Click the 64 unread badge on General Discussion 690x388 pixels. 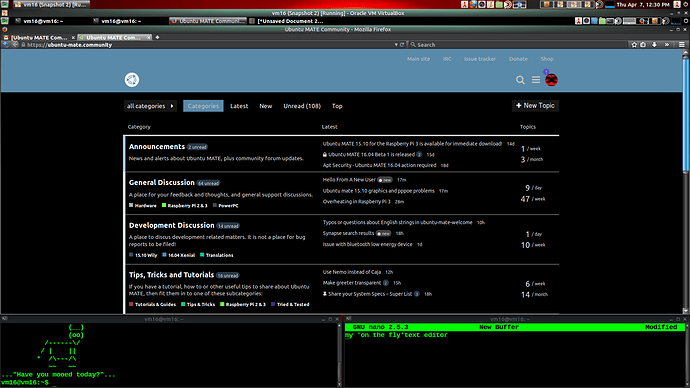coord(208,183)
